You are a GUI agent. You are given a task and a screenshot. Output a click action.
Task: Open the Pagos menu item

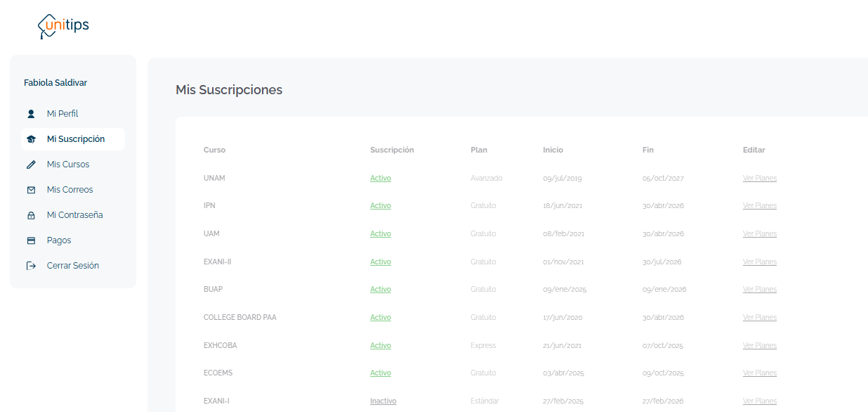59,240
